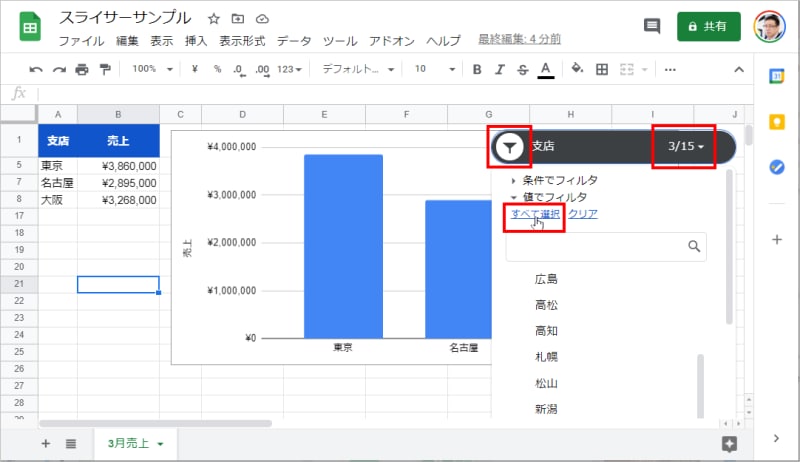Image resolution: width=800 pixels, height=462 pixels.
Task: Click the Google Sheets home icon
Action: coord(30,27)
